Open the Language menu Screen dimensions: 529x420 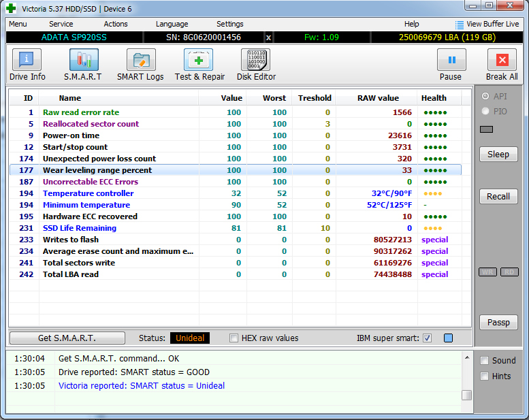pyautogui.click(x=172, y=24)
